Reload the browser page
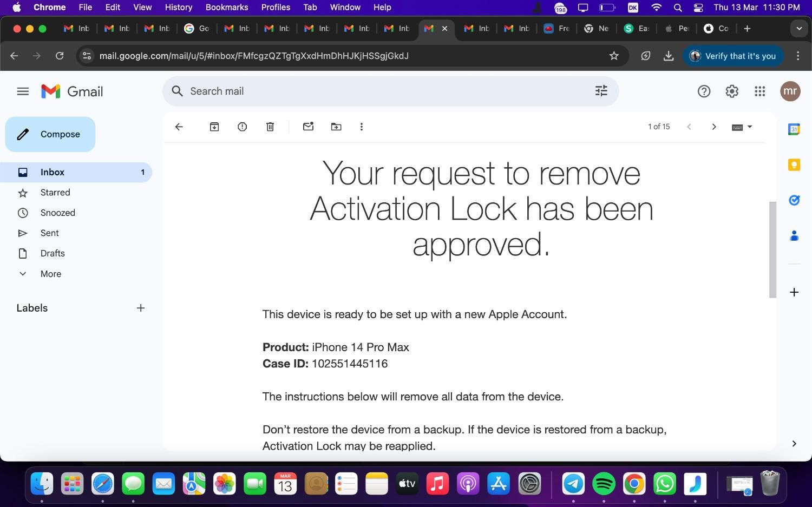 [60, 56]
